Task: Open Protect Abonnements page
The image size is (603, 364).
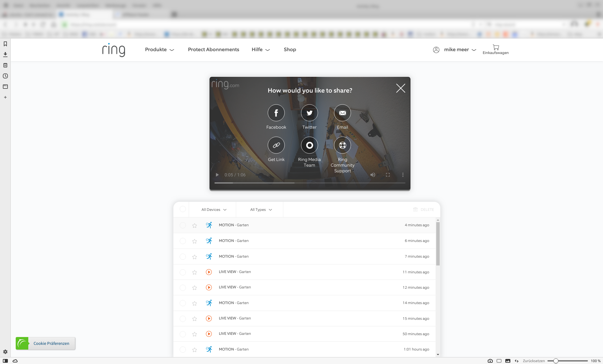Action: (x=214, y=50)
